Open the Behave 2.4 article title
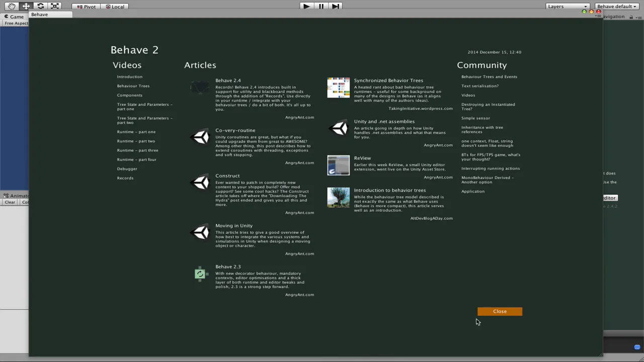Viewport: 644px width, 362px height. (228, 80)
